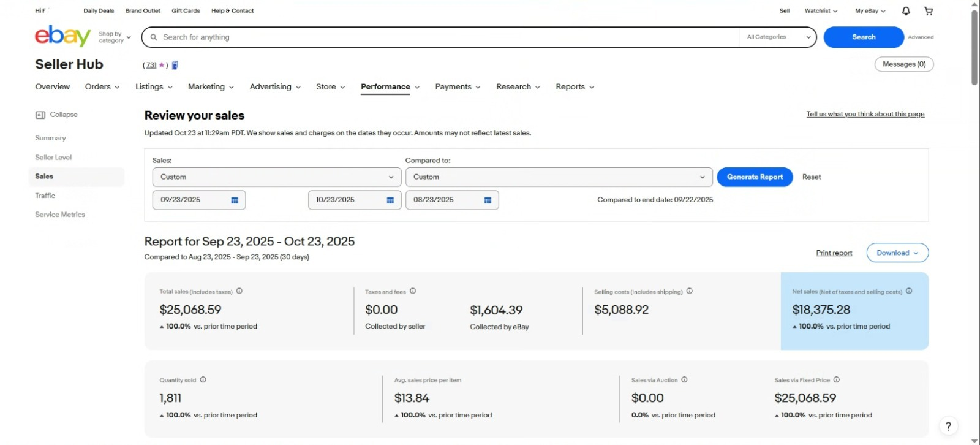980x445 pixels.
Task: Click info icon beside Net sales
Action: click(909, 291)
